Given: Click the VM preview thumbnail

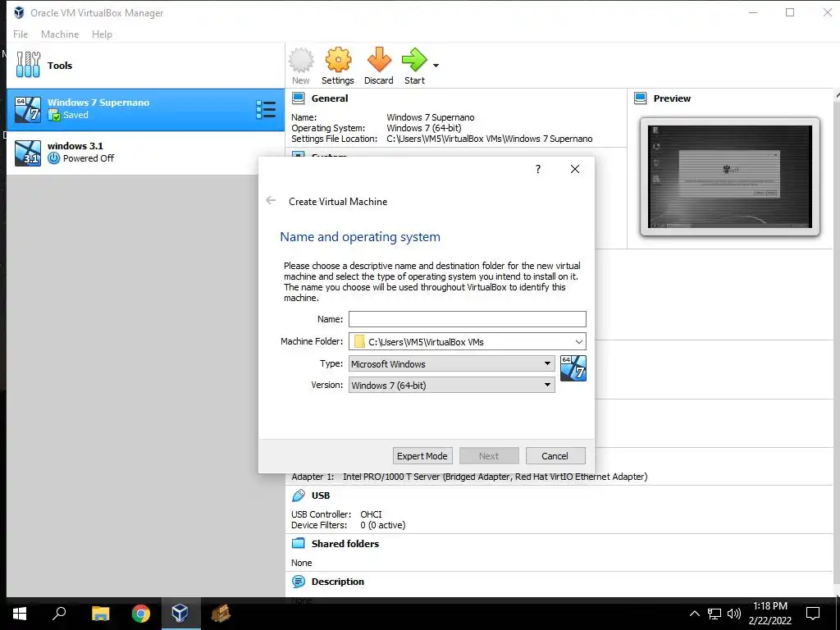Looking at the screenshot, I should pos(729,177).
